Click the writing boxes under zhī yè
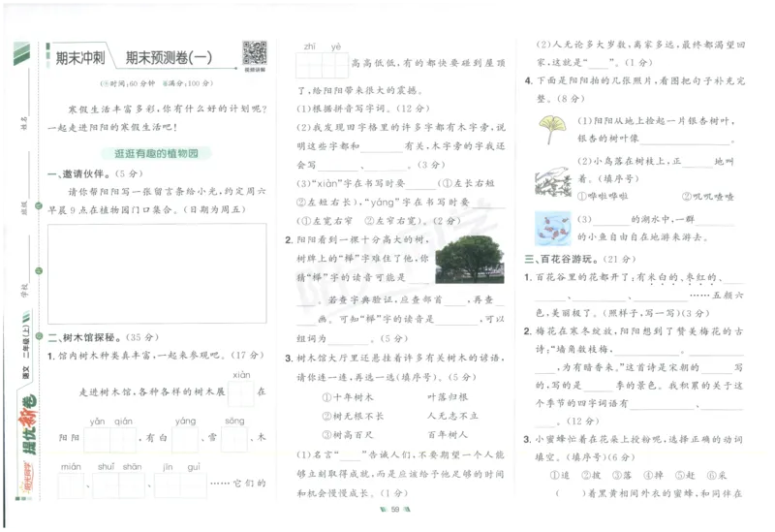 [323, 65]
